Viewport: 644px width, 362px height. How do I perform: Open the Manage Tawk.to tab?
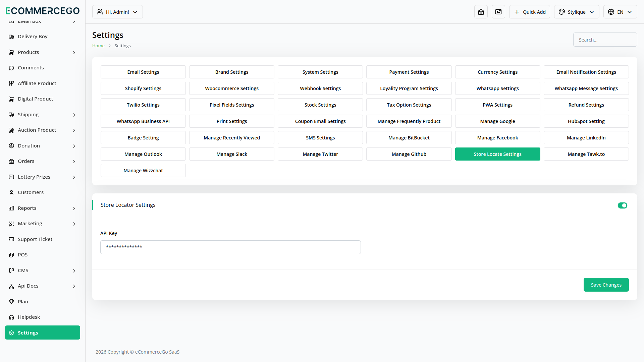(586, 154)
